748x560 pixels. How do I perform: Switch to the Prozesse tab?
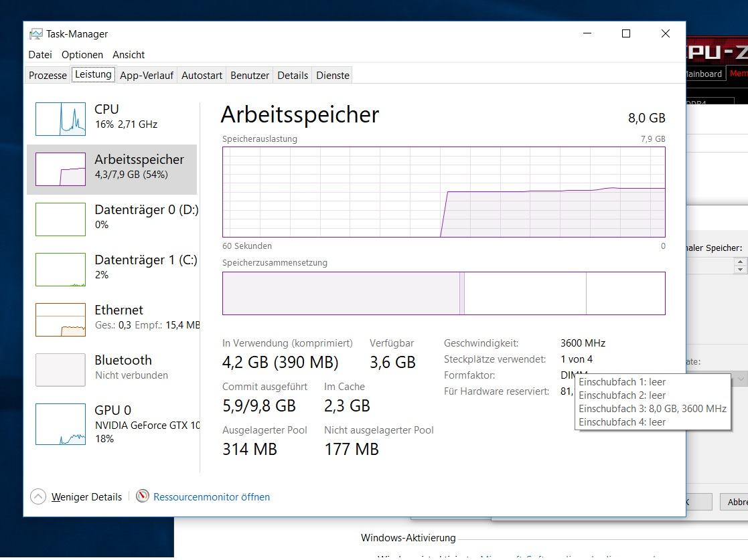tap(48, 76)
